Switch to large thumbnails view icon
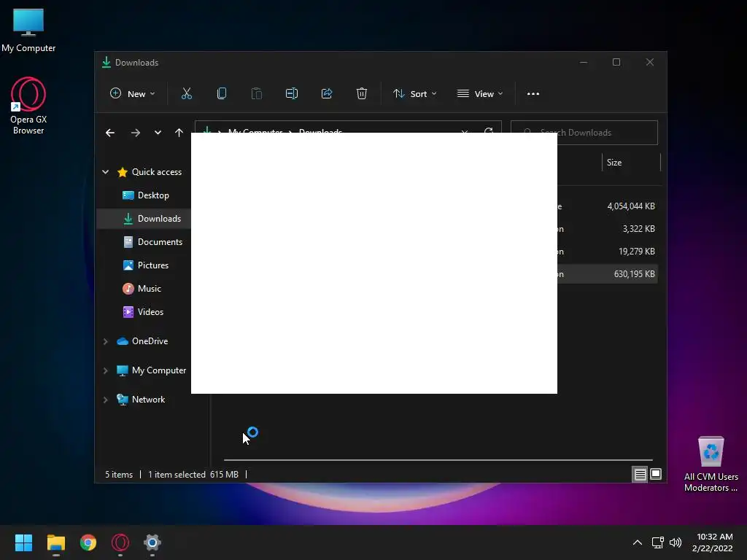This screenshot has height=560, width=747. (x=656, y=474)
